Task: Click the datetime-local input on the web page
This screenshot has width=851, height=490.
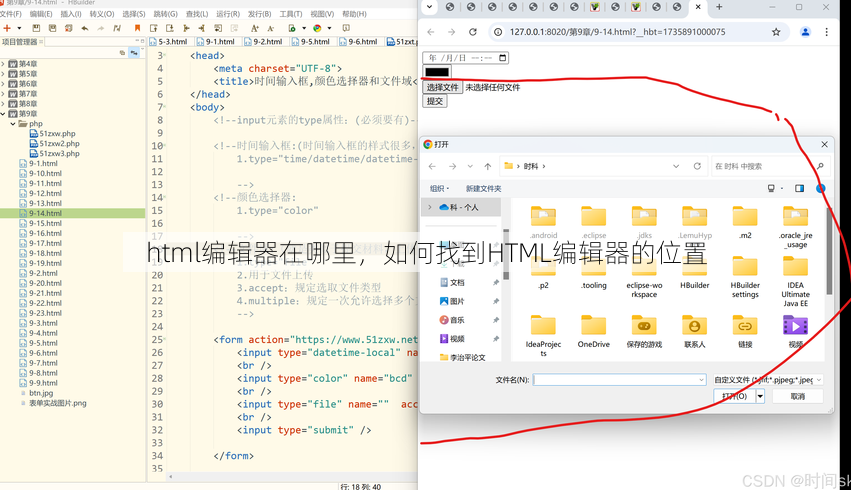Action: tap(465, 58)
